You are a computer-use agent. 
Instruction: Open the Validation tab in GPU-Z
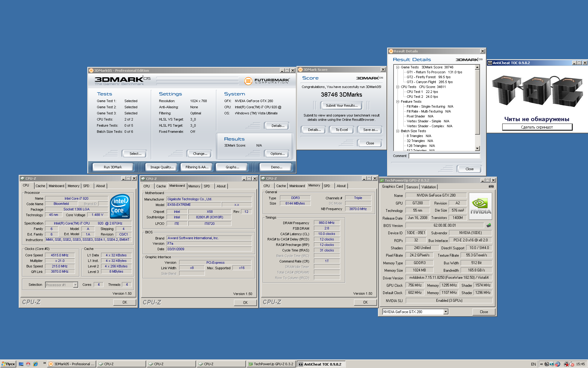click(x=429, y=187)
